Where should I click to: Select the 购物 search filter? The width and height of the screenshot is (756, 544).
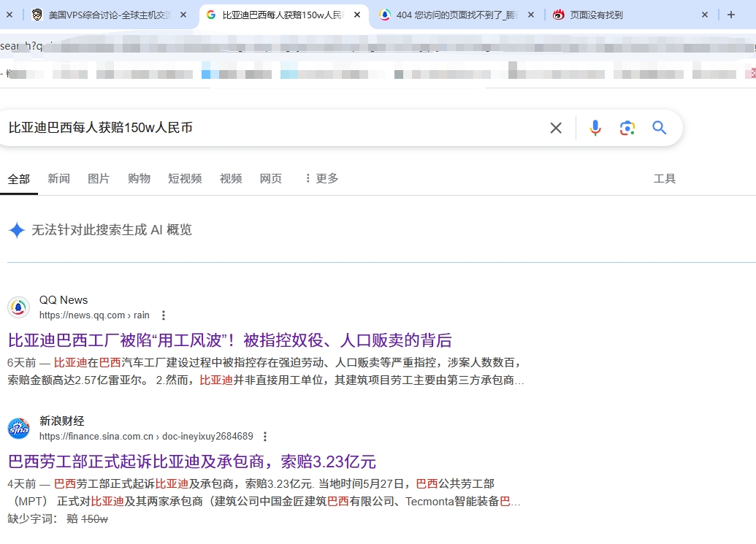140,179
